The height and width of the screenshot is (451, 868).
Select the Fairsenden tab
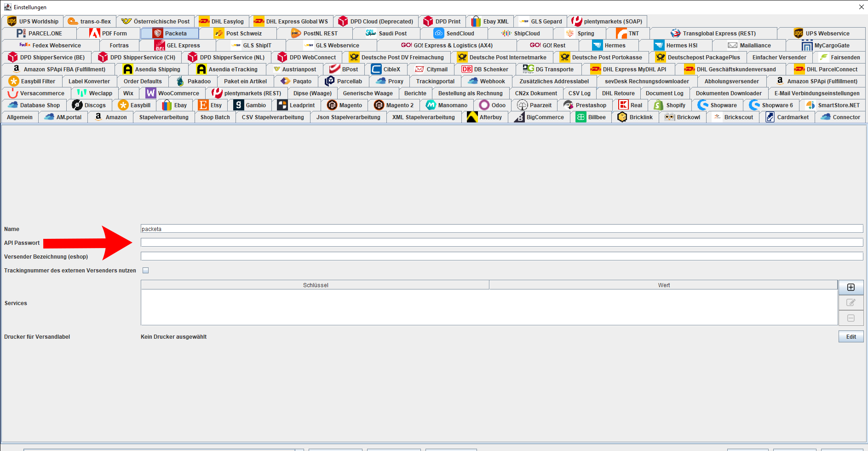click(x=839, y=57)
